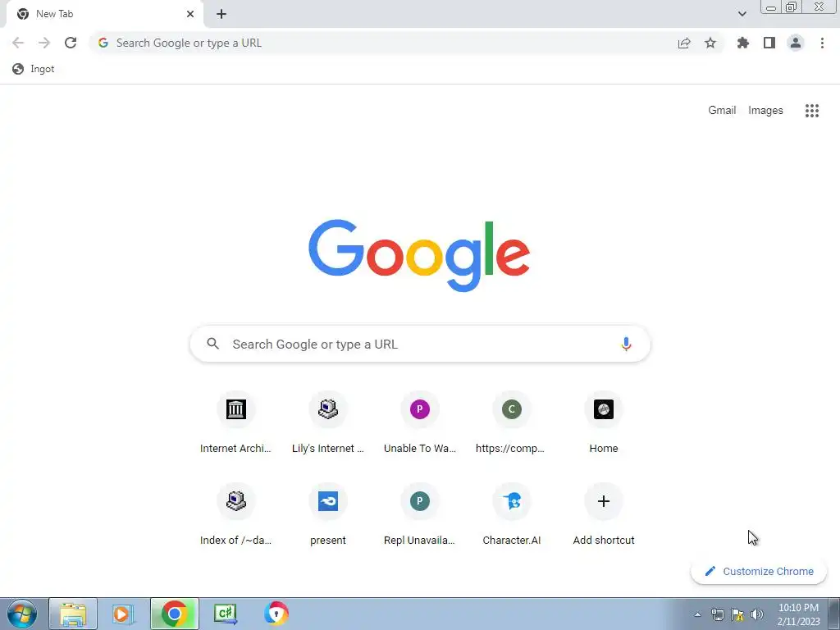The width and height of the screenshot is (840, 630).
Task: Select the New Tab tab
Action: click(x=104, y=14)
